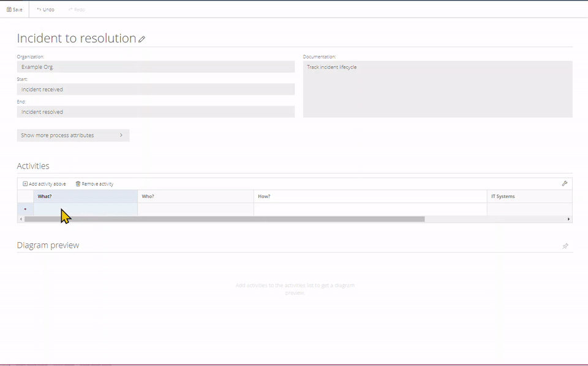588x366 pixels.
Task: Click the Save icon in the toolbar
Action: point(9,10)
